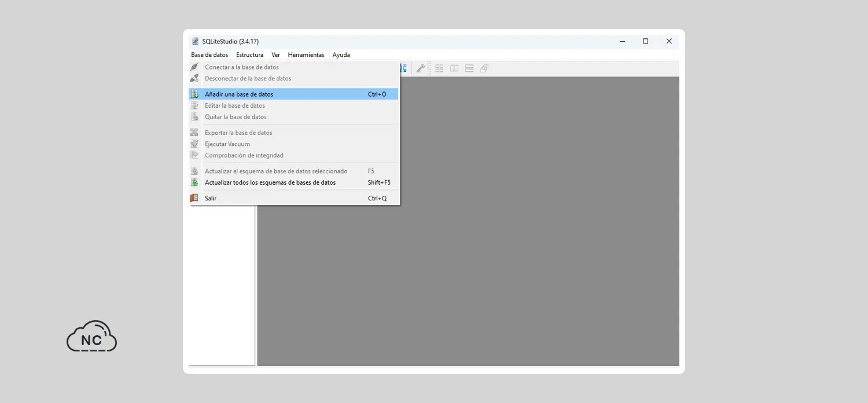
Task: Click the remove-database icon beside Quitar
Action: (194, 117)
